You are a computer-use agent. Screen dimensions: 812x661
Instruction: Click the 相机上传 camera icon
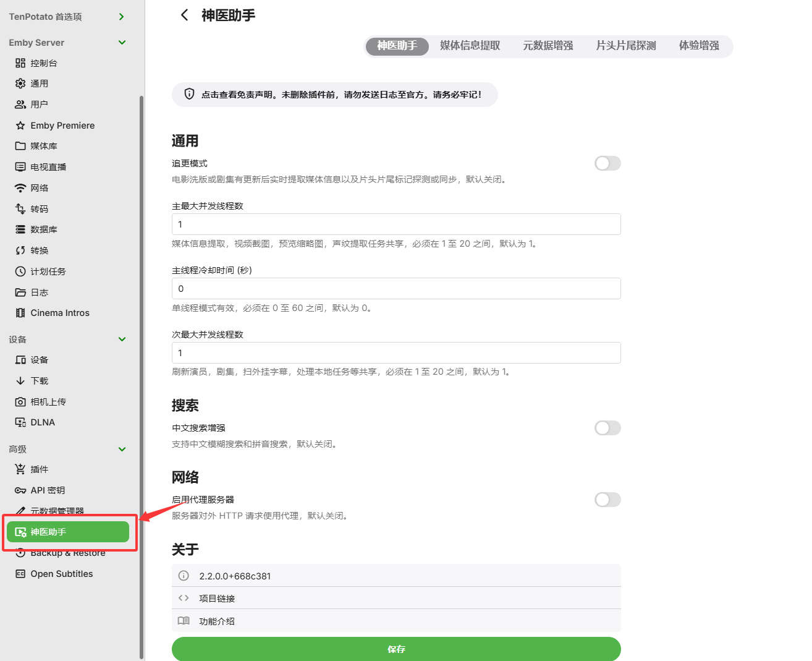pos(20,402)
